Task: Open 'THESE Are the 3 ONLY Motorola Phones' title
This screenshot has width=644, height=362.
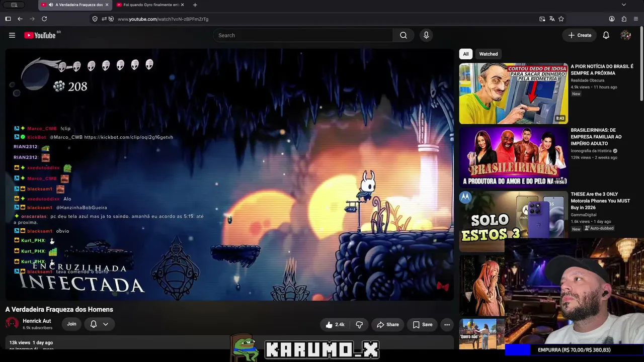Action: coord(600,201)
